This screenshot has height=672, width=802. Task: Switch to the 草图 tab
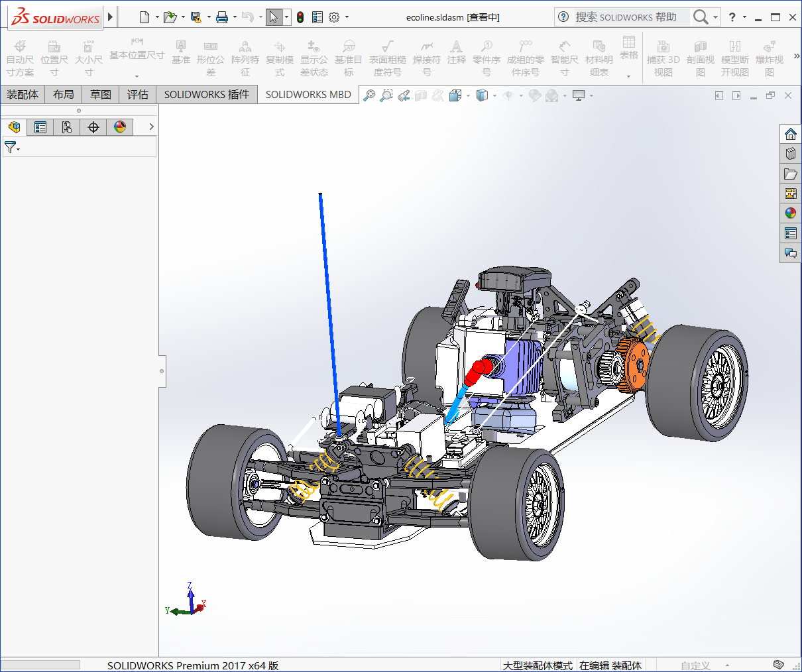(101, 95)
